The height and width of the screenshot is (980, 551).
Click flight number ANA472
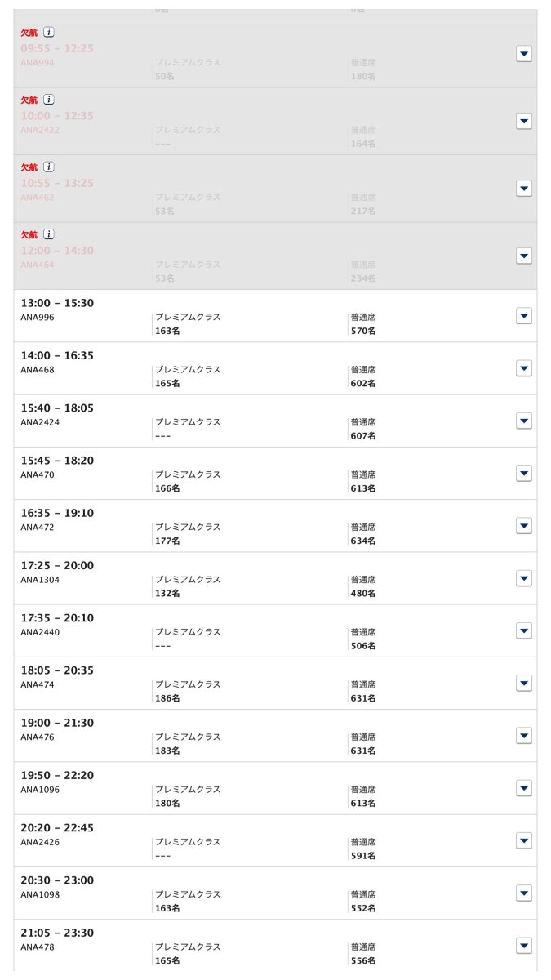(38, 527)
